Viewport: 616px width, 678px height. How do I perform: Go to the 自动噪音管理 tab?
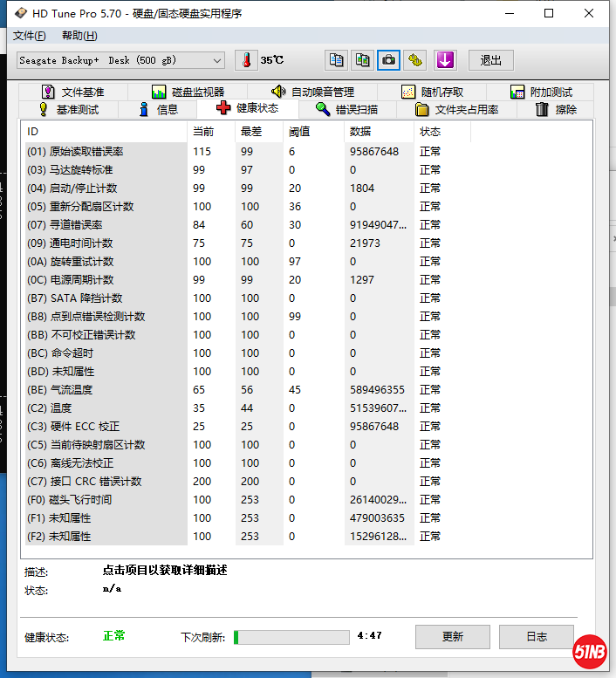pos(312,92)
